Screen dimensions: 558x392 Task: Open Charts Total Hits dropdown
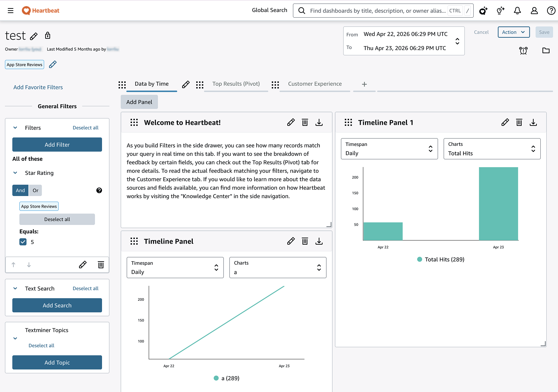(492, 149)
